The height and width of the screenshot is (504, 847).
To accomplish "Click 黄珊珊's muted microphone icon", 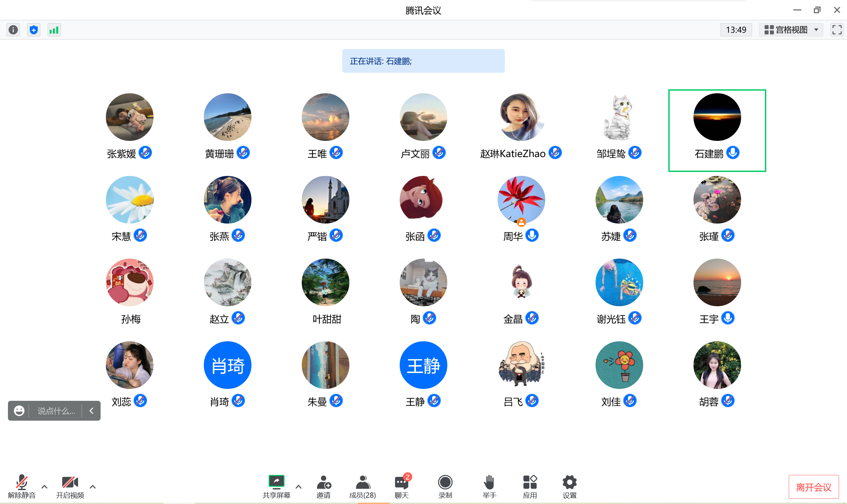I will 243,153.
